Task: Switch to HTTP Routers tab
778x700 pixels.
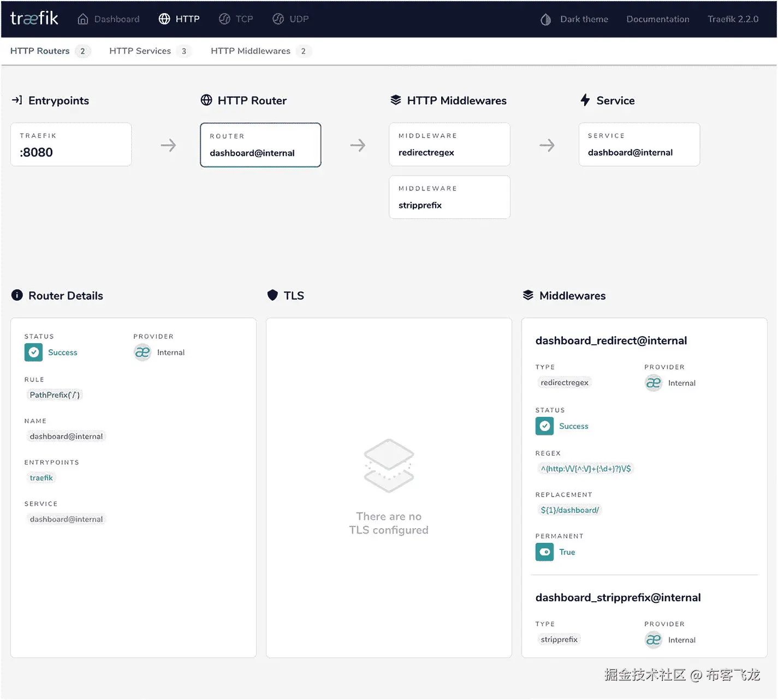Action: click(x=50, y=51)
